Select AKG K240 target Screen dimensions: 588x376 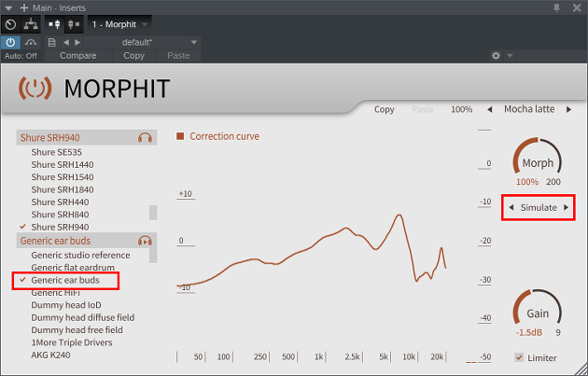pyautogui.click(x=50, y=355)
